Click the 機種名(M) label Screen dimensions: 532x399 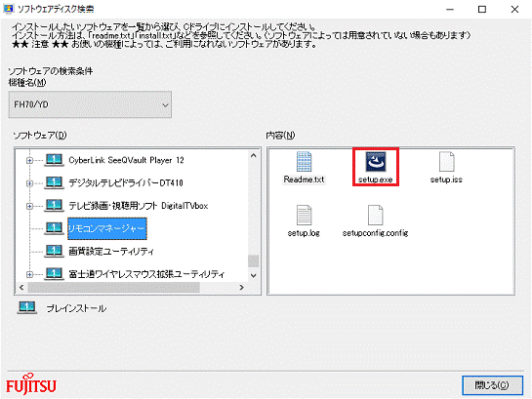[x=27, y=82]
